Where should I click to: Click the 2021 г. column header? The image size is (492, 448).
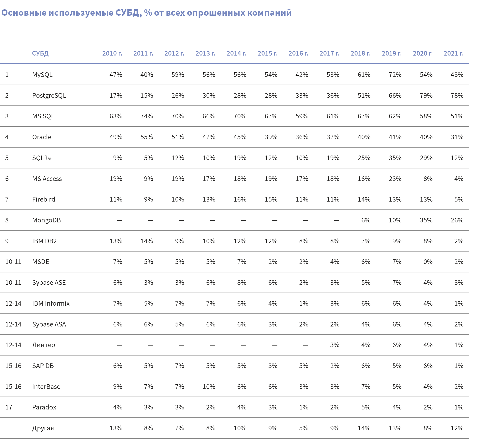(453, 54)
